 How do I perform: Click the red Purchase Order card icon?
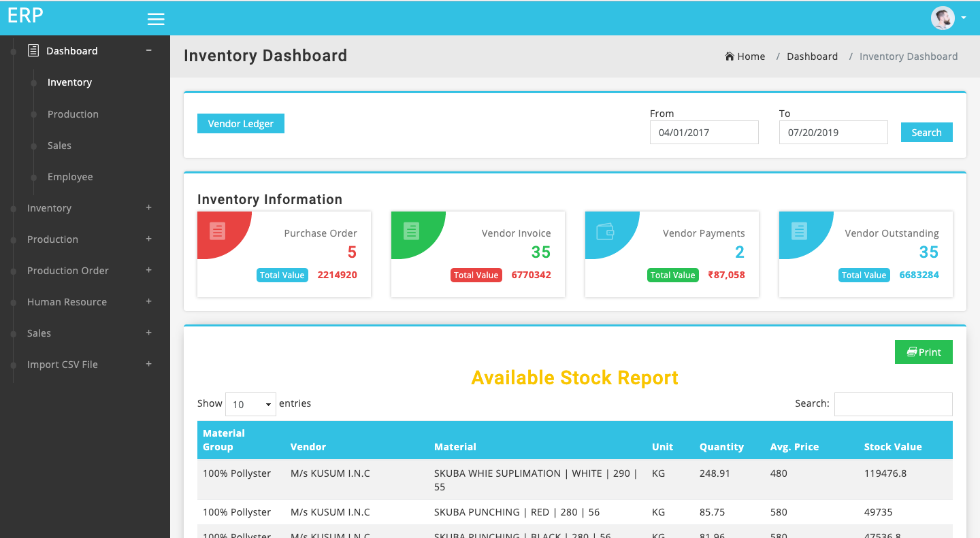tap(217, 231)
